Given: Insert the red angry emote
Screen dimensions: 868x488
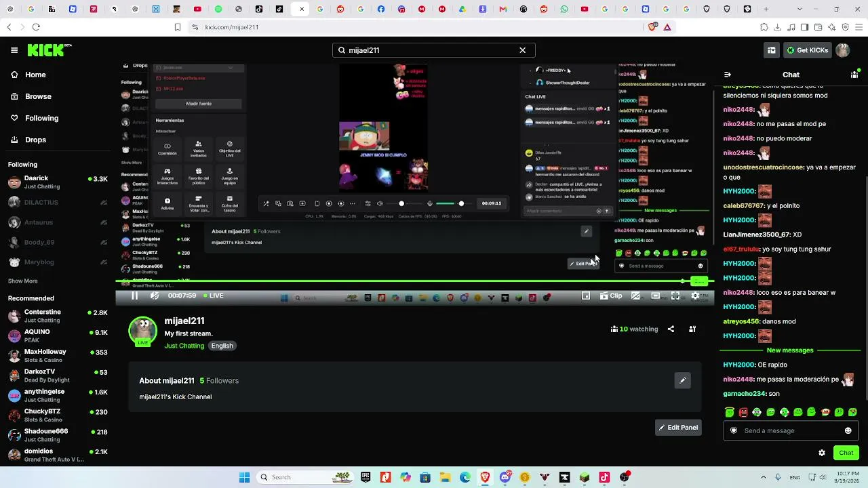Looking at the screenshot, I should click(743, 412).
